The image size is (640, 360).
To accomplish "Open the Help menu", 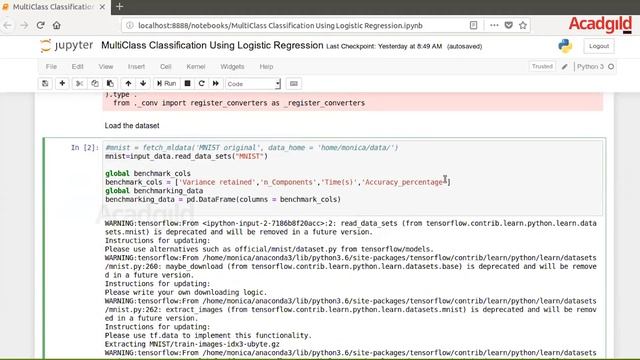I will pos(266,67).
